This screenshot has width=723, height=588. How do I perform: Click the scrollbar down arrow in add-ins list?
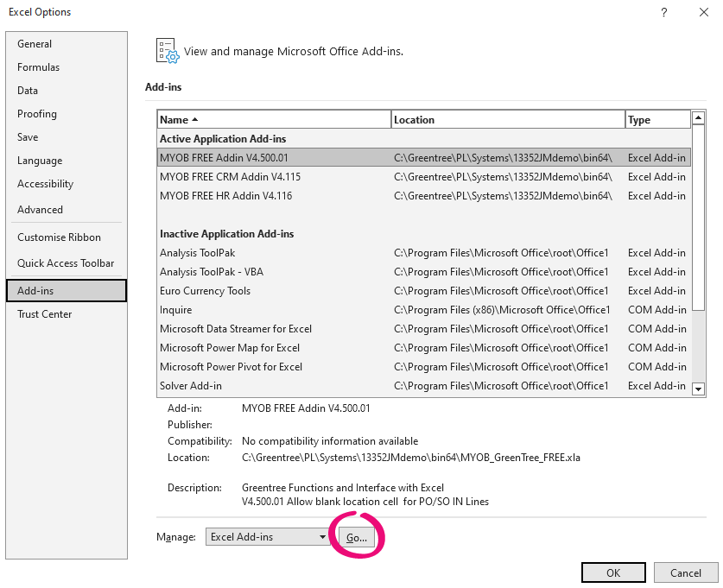tap(699, 388)
